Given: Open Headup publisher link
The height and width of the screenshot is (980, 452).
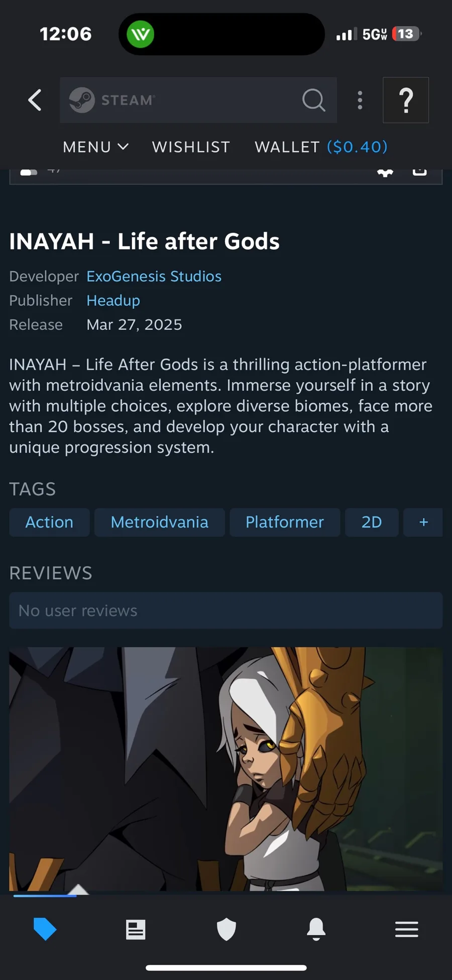Looking at the screenshot, I should [114, 301].
